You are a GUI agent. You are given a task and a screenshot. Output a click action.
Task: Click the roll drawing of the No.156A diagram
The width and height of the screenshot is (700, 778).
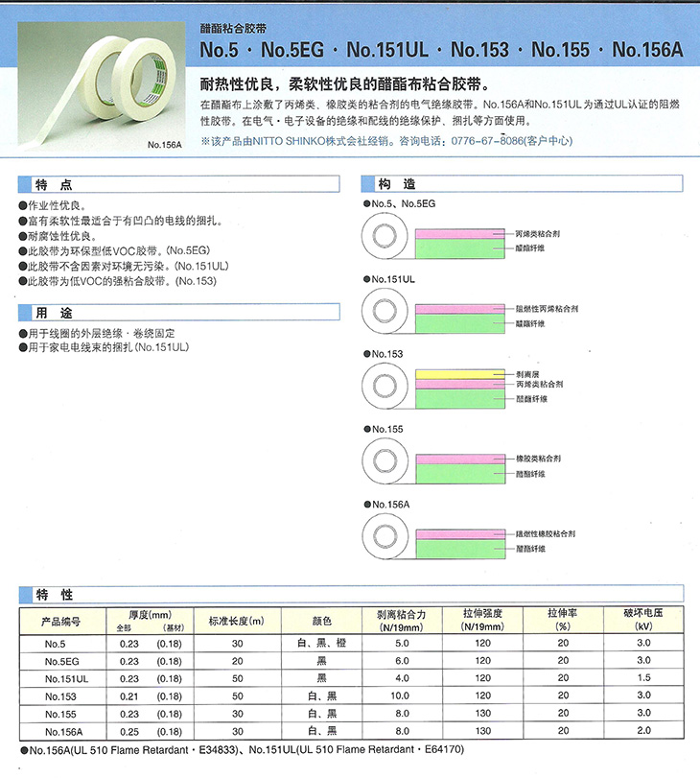click(385, 536)
